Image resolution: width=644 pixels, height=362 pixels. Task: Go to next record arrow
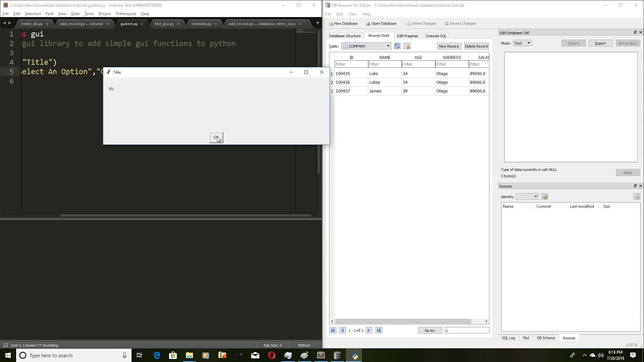click(369, 330)
